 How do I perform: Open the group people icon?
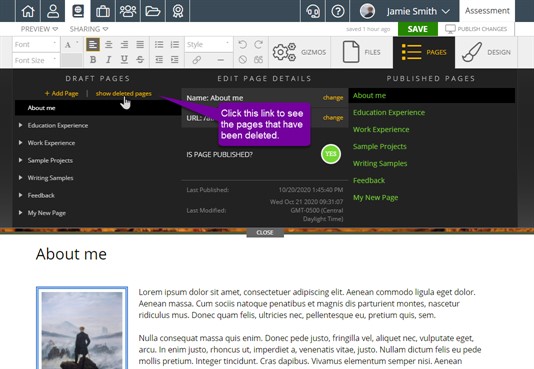(128, 11)
